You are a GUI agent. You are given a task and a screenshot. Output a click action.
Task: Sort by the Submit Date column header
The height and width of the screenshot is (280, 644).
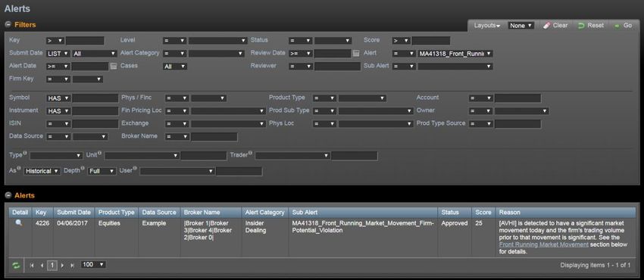coord(74,213)
